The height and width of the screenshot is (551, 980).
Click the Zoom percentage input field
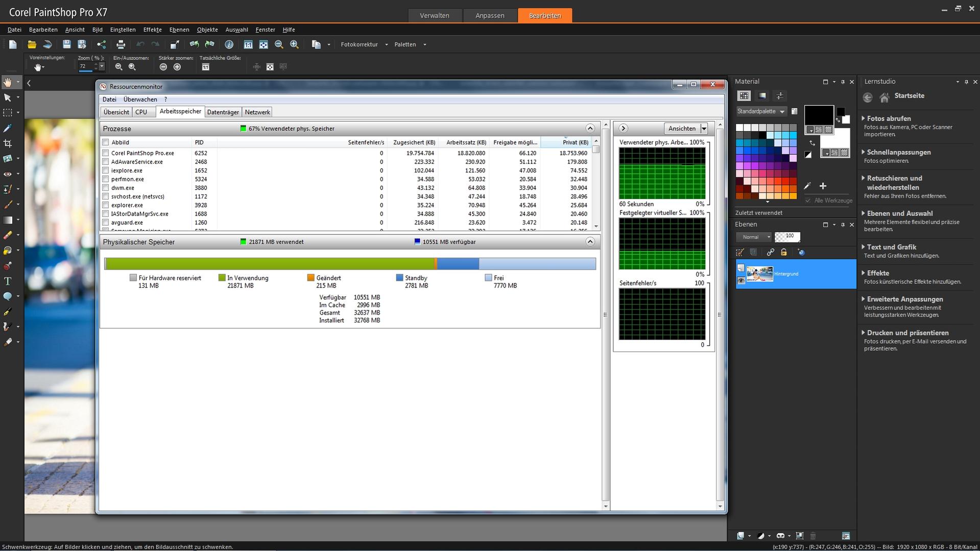[86, 66]
